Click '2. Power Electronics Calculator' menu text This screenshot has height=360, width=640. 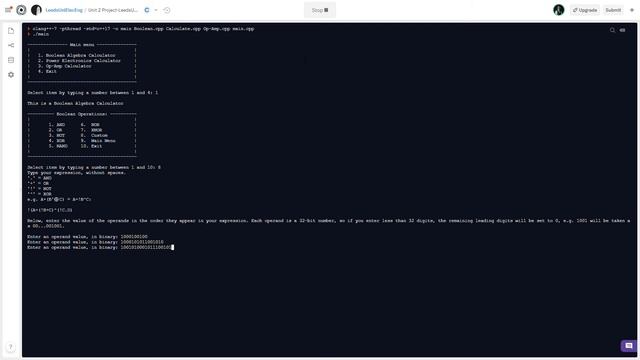pos(79,60)
